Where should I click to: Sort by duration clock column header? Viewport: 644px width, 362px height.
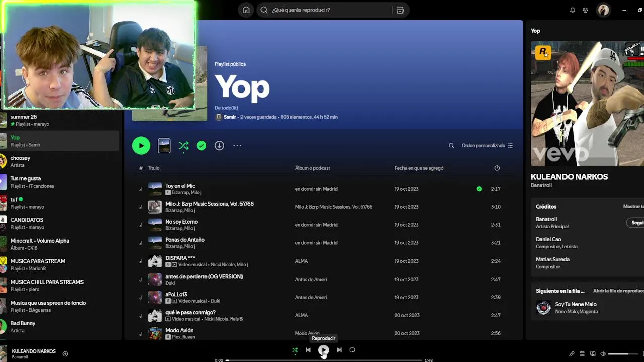point(497,168)
